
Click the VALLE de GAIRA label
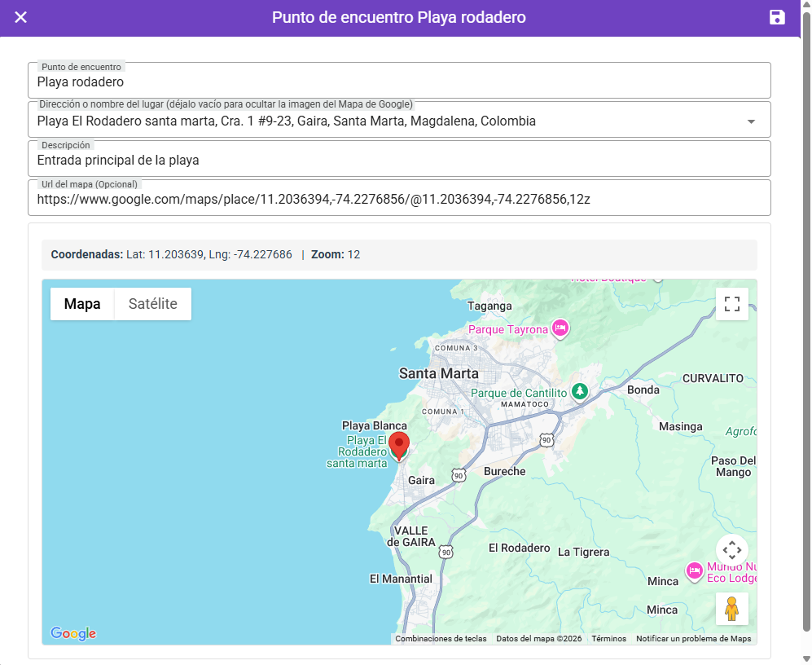point(411,536)
